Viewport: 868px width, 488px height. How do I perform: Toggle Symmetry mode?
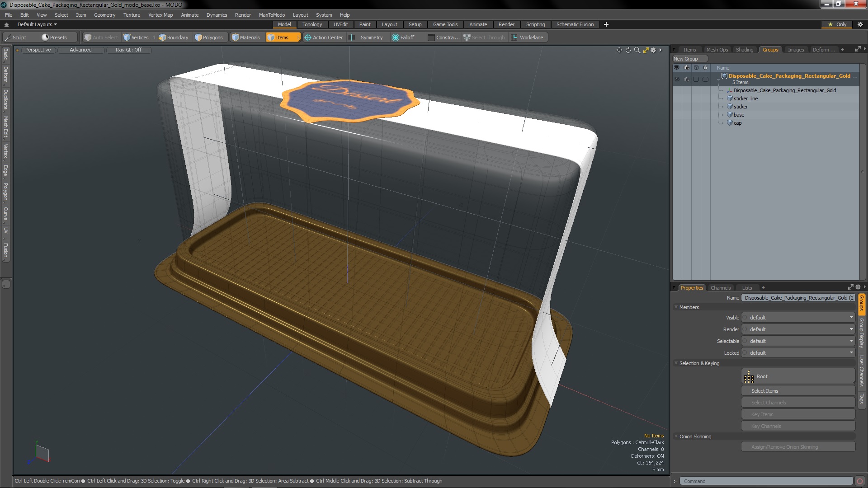click(367, 38)
